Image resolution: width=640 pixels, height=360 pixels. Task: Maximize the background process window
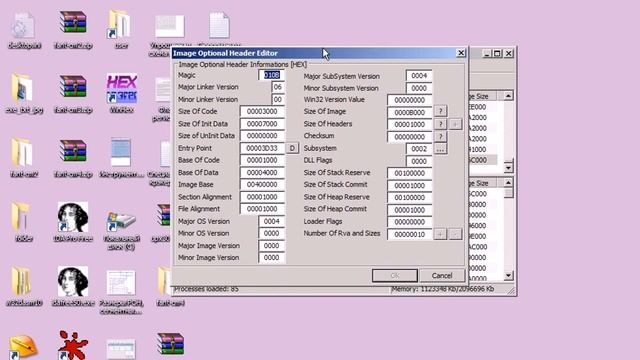(x=497, y=53)
